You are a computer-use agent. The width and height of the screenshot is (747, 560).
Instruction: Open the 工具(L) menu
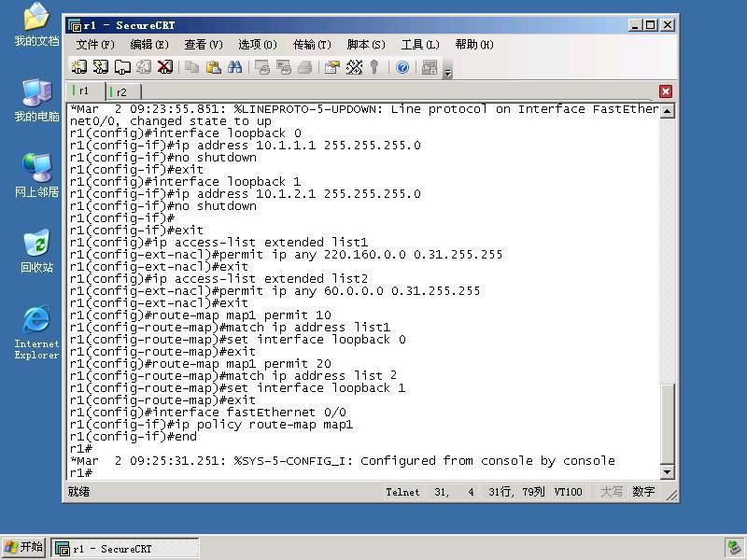pyautogui.click(x=420, y=45)
